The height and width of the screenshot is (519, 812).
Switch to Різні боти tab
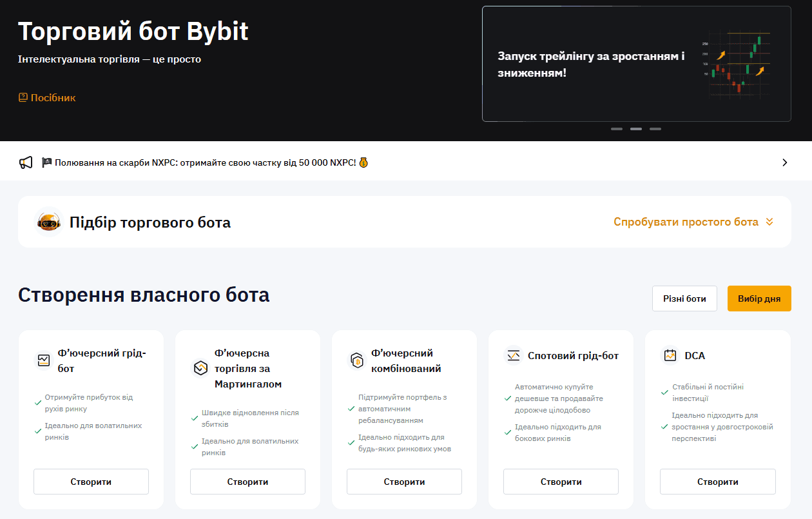click(x=684, y=299)
